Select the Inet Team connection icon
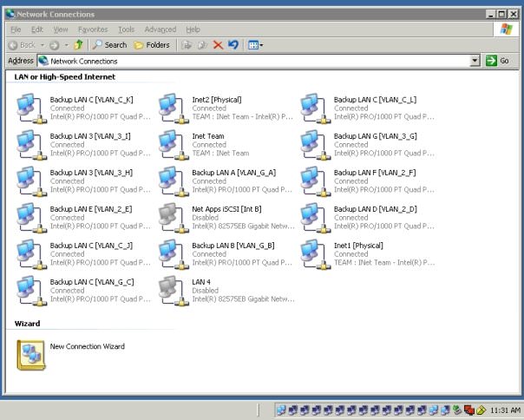 [x=174, y=145]
